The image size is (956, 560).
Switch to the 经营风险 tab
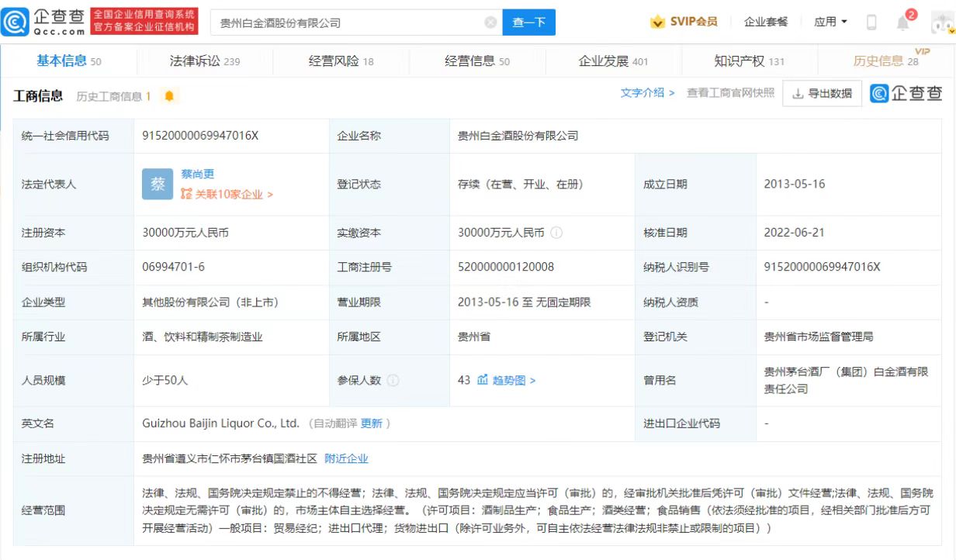pos(341,60)
